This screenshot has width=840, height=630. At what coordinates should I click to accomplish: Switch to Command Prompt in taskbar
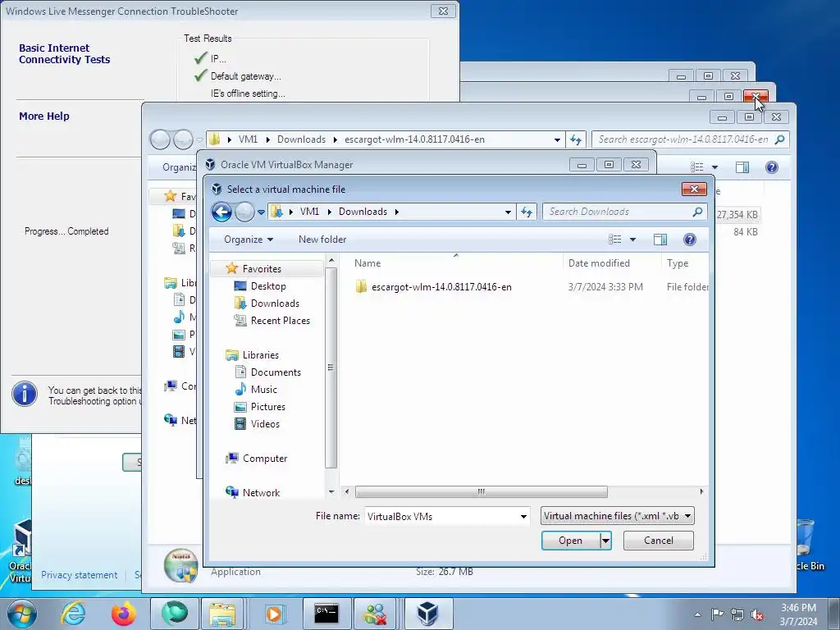[x=326, y=614]
